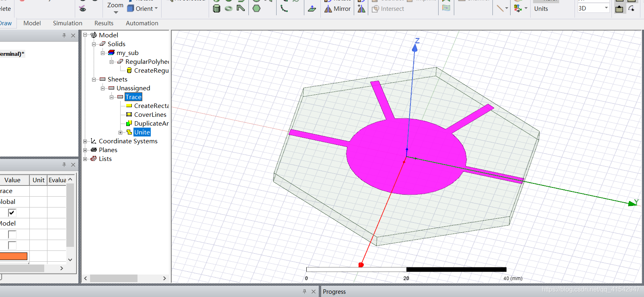Image resolution: width=644 pixels, height=297 pixels.
Task: Open the 3D view combo box
Action: 594,8
